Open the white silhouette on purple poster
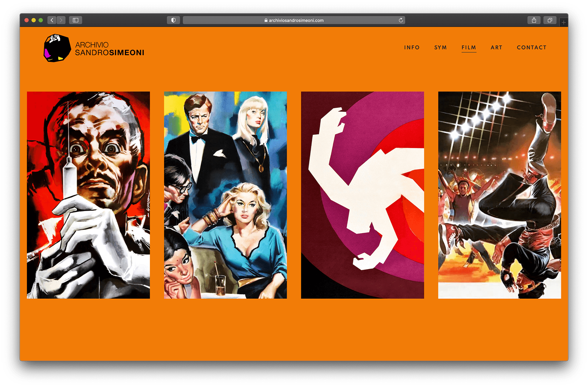The image size is (588, 387). point(363,195)
